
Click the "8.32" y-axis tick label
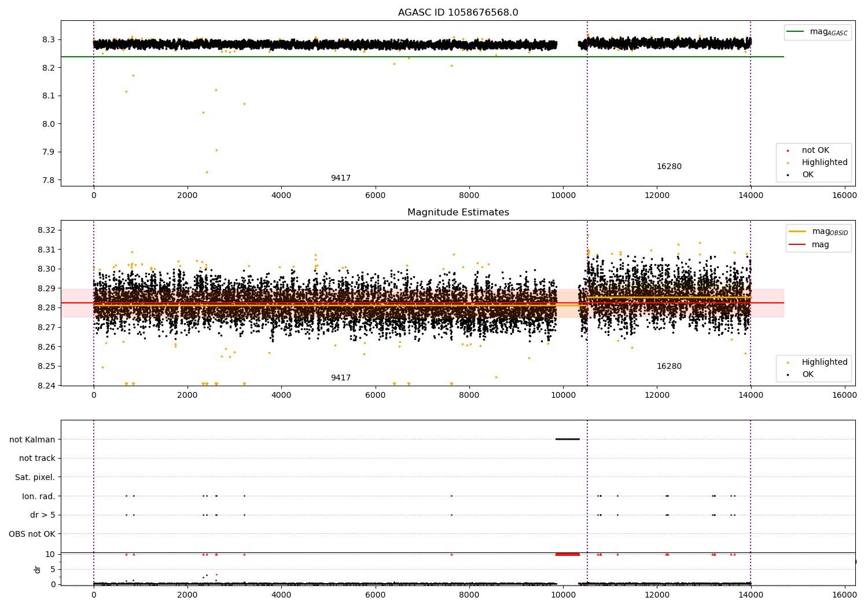click(46, 230)
